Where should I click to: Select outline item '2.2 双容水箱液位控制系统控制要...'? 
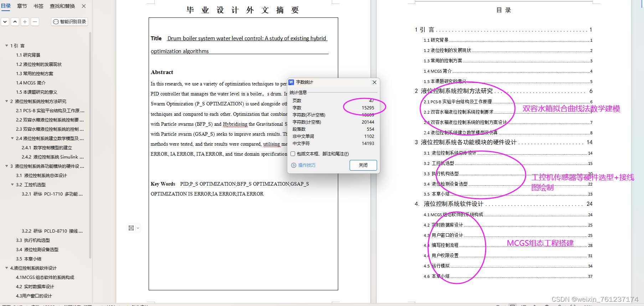point(50,120)
